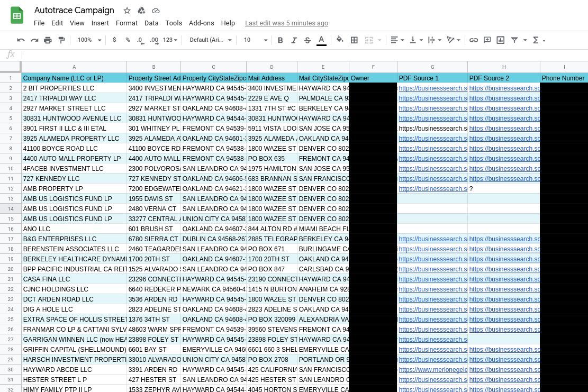The image size is (588, 392).
Task: Open the more number formats dropdown
Action: pyautogui.click(x=170, y=40)
